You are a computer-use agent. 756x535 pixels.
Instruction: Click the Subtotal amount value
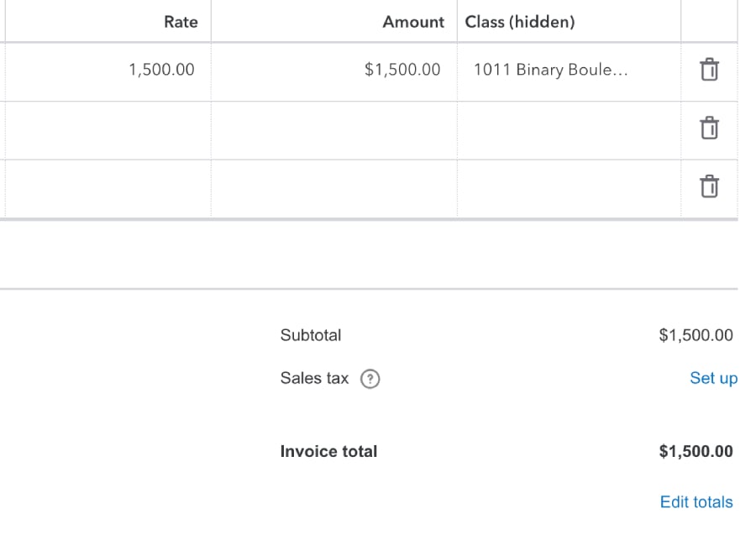(696, 335)
